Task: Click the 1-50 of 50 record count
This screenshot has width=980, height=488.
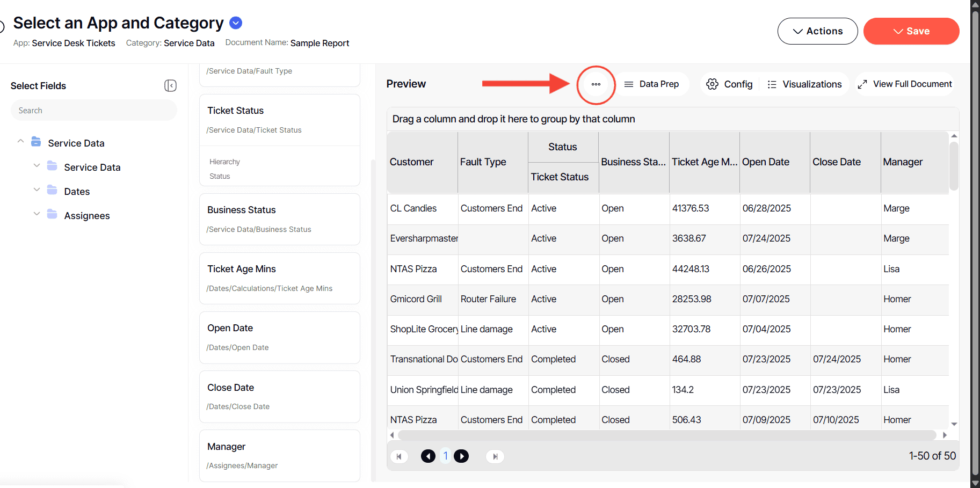Action: coord(932,456)
